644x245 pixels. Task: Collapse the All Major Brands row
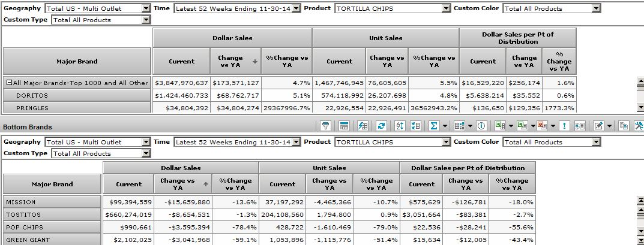point(9,83)
